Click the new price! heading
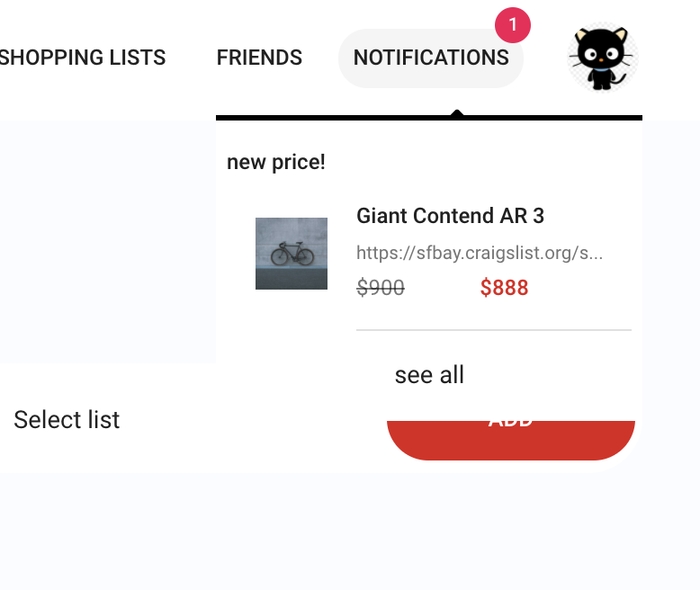The width and height of the screenshot is (700, 590). coord(276,162)
